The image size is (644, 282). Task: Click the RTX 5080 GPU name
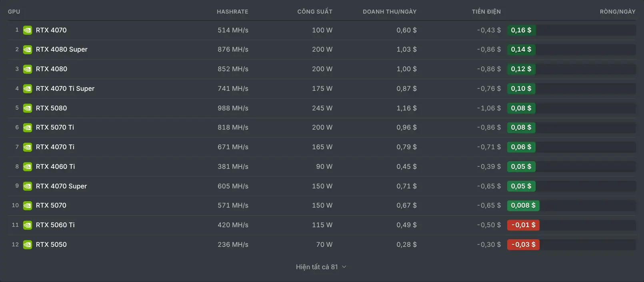[52, 108]
